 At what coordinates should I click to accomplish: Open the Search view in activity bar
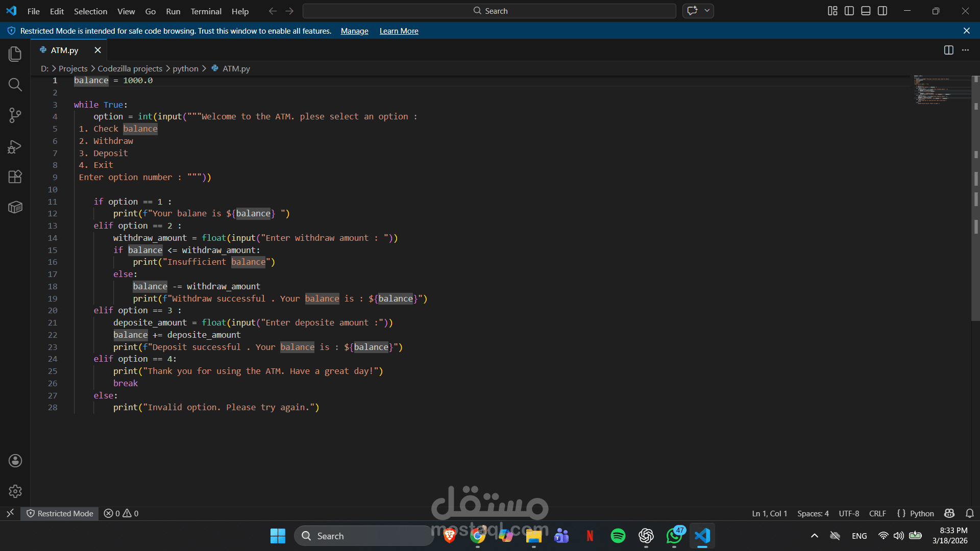coord(15,85)
